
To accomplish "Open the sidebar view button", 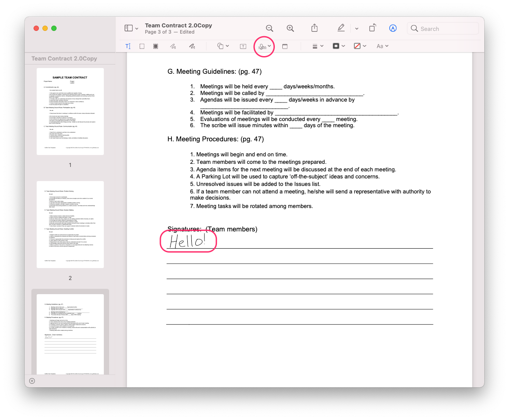I will point(129,28).
